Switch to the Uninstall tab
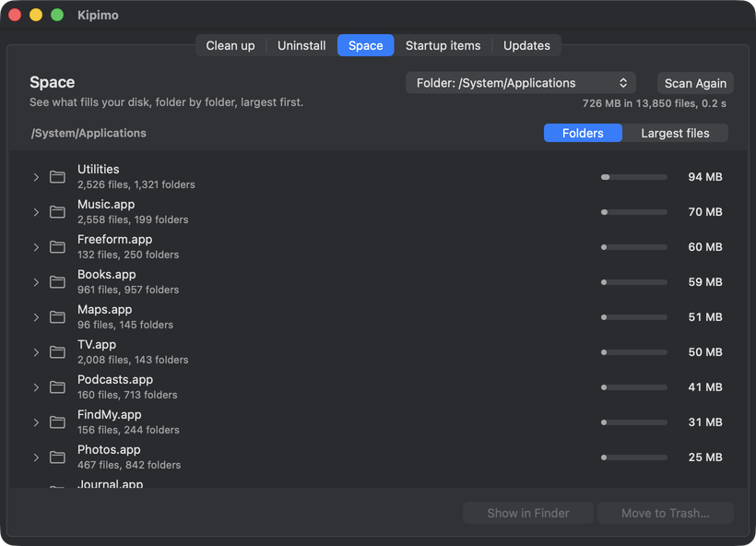The width and height of the screenshot is (756, 546). (301, 45)
